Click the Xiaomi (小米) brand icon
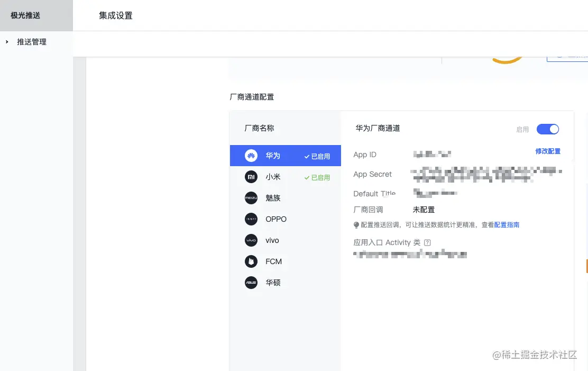This screenshot has width=588, height=371. click(x=251, y=177)
